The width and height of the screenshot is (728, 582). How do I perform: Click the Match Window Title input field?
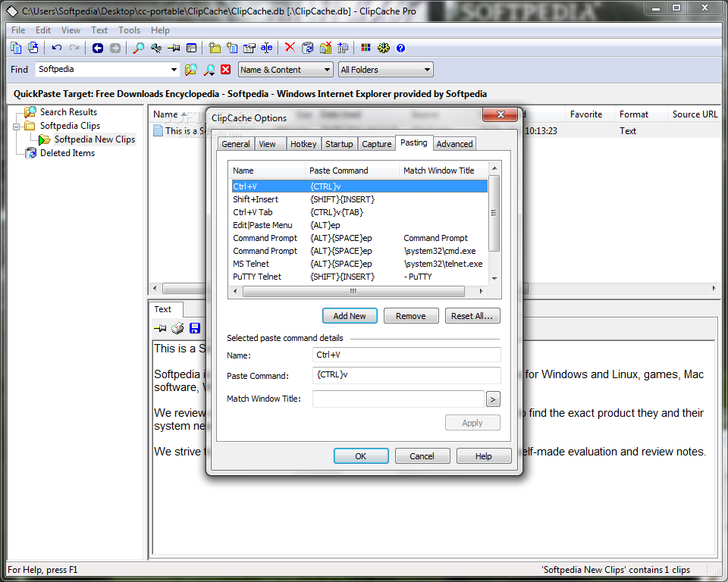pyautogui.click(x=398, y=399)
